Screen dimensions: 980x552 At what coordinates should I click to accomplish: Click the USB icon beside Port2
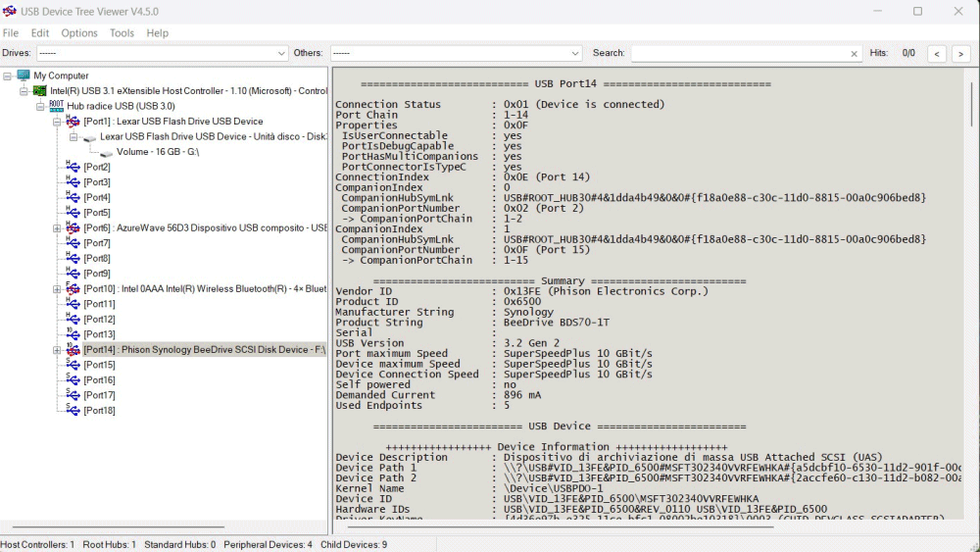click(x=73, y=167)
